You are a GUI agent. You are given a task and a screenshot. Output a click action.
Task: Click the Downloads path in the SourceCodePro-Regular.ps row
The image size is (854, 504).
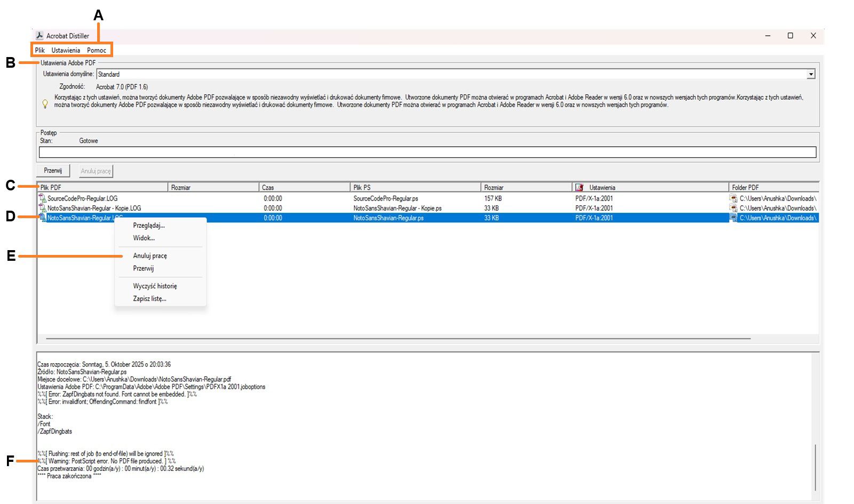(778, 198)
